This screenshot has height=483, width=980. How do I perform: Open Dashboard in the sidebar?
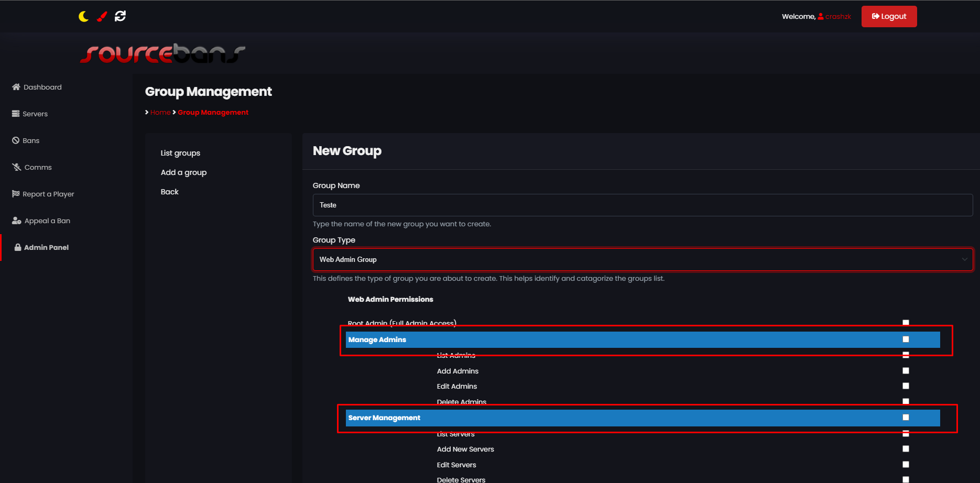37,87
